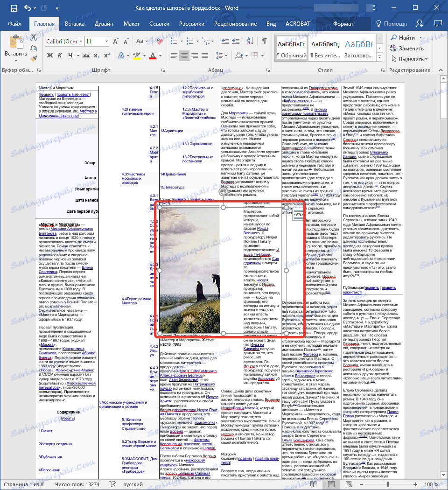The height and width of the screenshot is (490, 448).
Task: Open the share person icon
Action: [x=420, y=23]
